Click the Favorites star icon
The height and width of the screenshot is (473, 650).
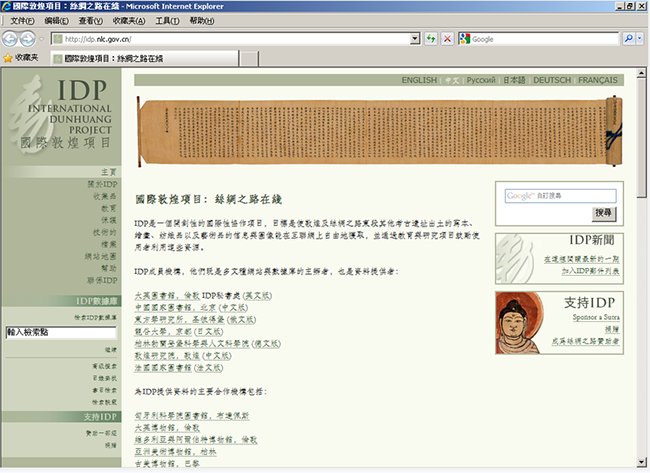(8, 58)
